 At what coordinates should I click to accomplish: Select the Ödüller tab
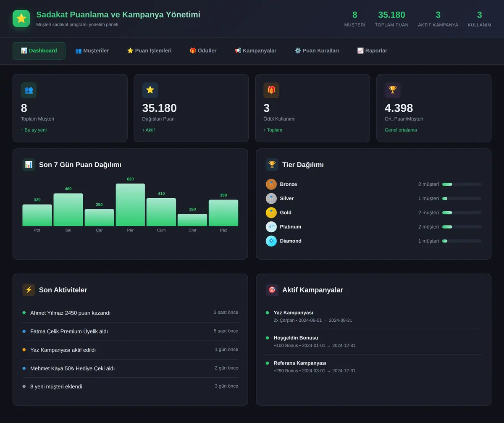203,51
